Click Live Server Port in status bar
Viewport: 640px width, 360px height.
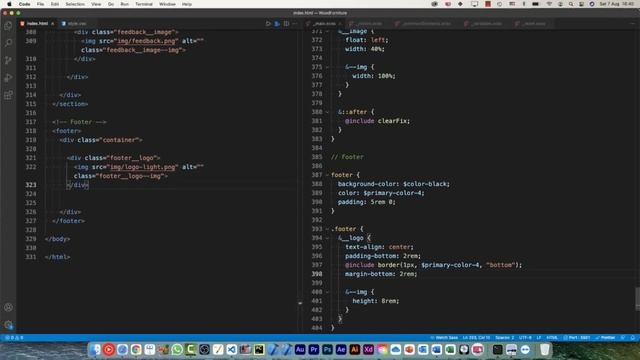click(x=577, y=338)
